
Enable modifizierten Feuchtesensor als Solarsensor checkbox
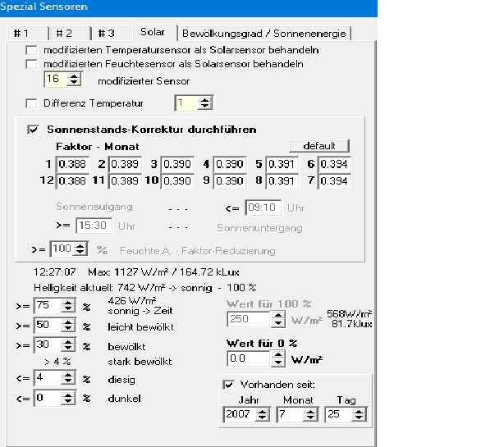click(x=32, y=64)
